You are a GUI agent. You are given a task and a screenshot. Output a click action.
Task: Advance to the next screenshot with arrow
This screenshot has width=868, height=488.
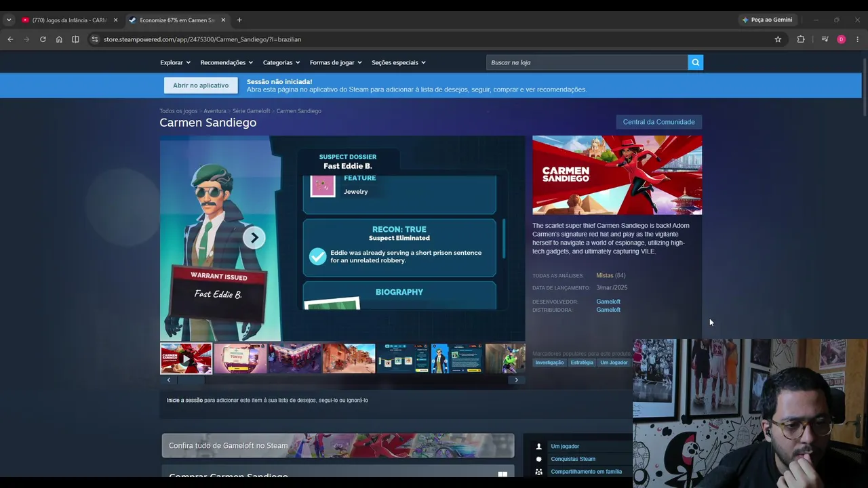coord(254,237)
